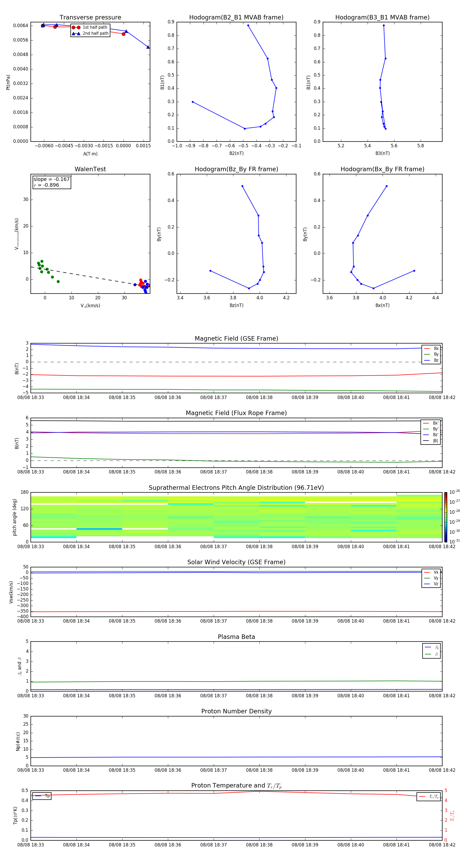Click the red-circle 1st half path legend marker

(76, 28)
